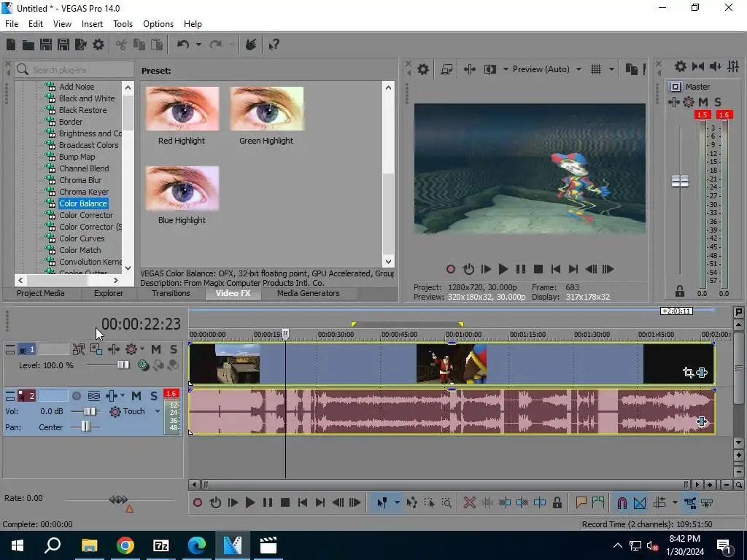Toggle external monitor preview icon
The width and height of the screenshot is (747, 560).
click(446, 69)
